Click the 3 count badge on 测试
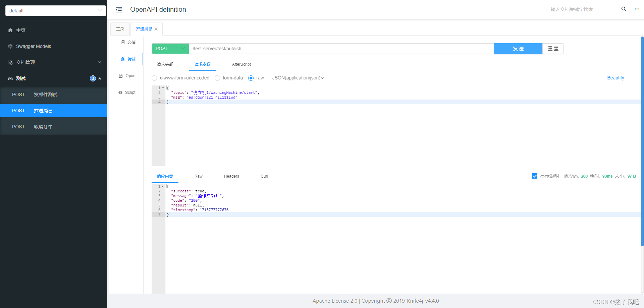644x308 pixels. click(x=93, y=78)
